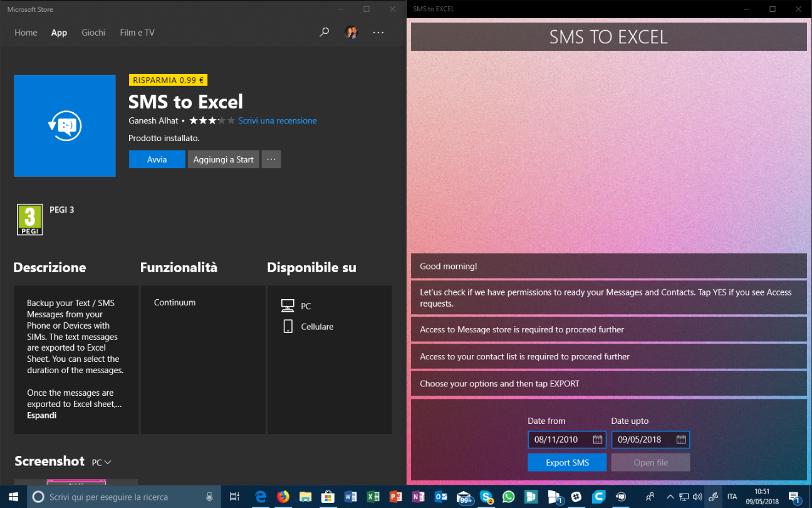
Task: Click Ganesh Alhat publisher name
Action: [x=154, y=120]
